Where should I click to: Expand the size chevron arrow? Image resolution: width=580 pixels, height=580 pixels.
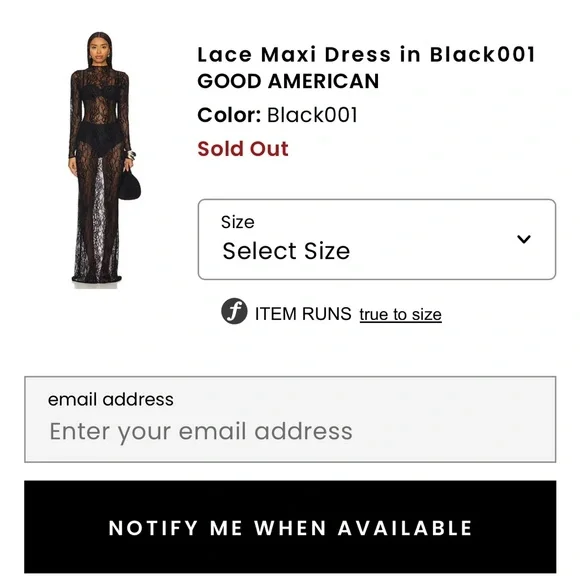pos(524,239)
